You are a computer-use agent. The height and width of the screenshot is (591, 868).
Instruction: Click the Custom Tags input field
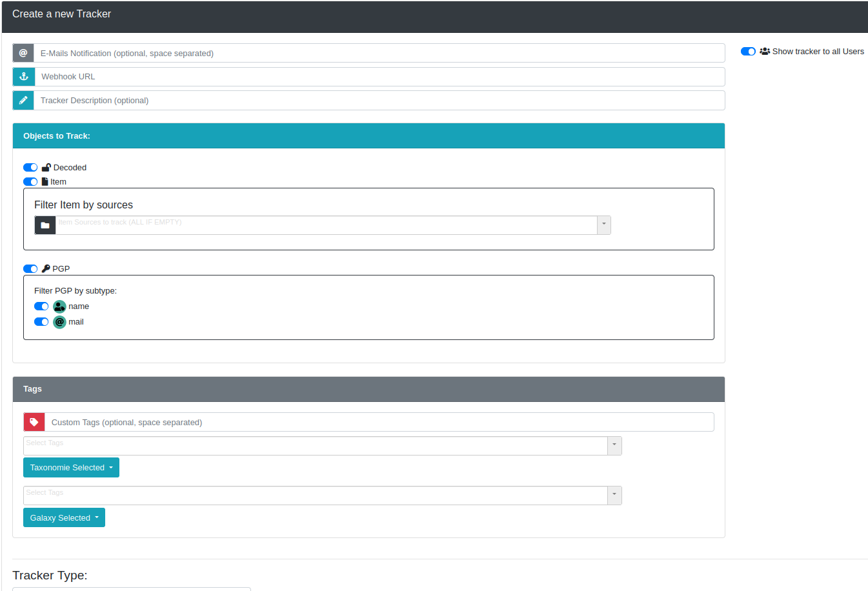[x=379, y=422]
